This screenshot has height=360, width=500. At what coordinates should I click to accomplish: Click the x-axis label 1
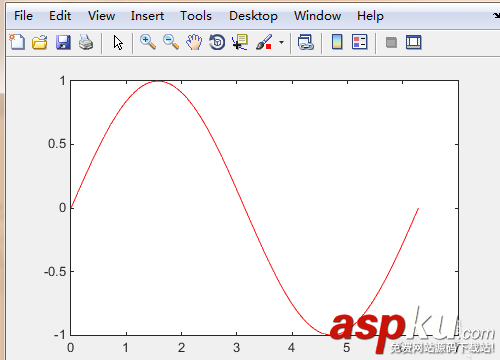pos(126,348)
